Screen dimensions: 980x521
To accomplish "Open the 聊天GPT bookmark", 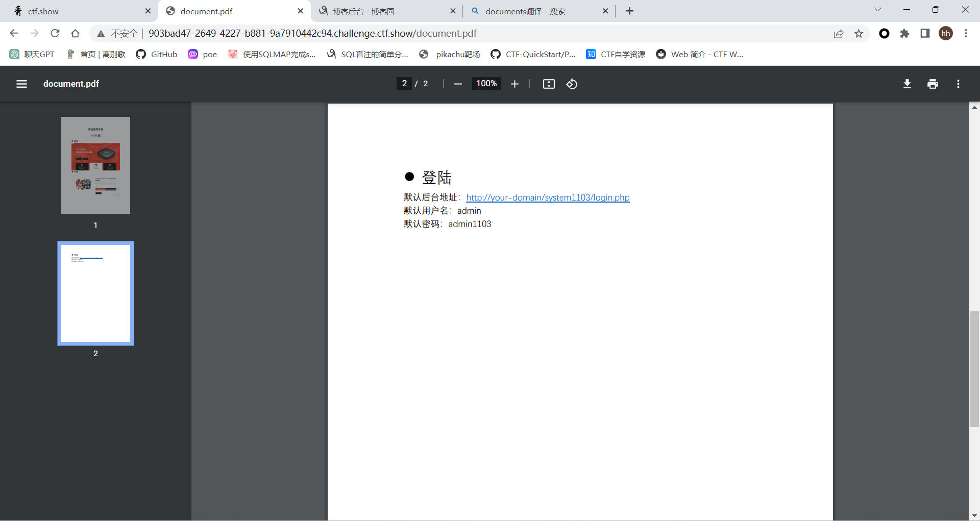I will pyautogui.click(x=32, y=54).
